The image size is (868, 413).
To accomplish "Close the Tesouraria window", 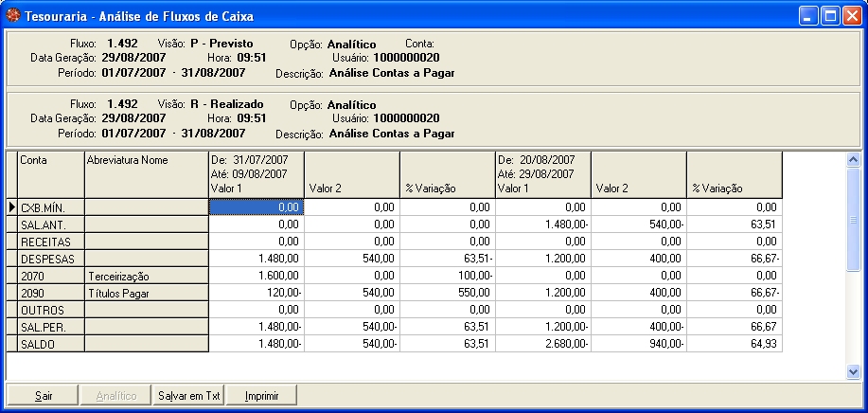I will click(x=851, y=16).
